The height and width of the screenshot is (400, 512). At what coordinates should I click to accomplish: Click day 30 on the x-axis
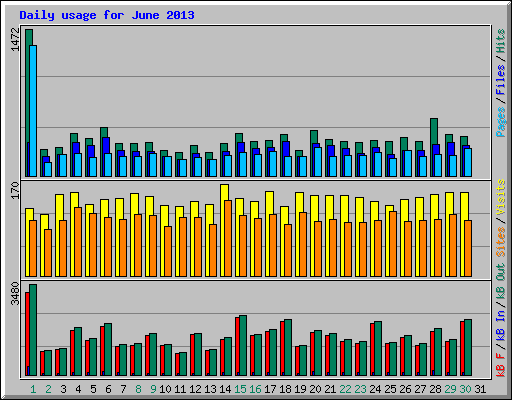tap(465, 389)
